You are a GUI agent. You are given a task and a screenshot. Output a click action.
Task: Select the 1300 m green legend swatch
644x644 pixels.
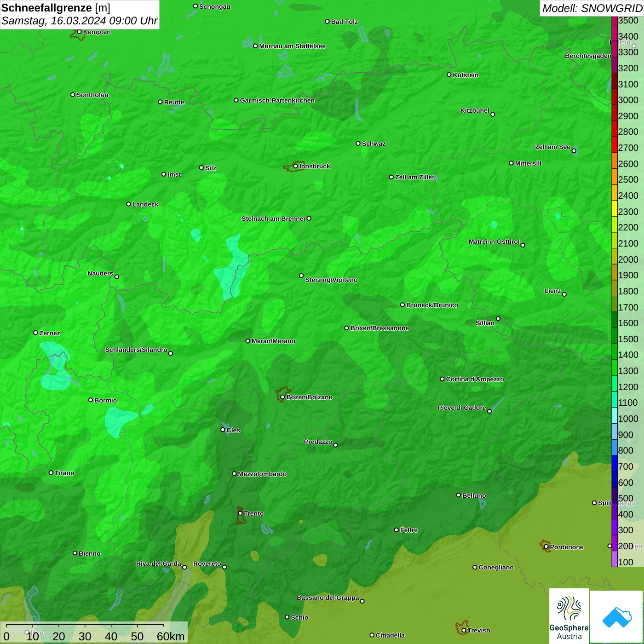(615, 368)
